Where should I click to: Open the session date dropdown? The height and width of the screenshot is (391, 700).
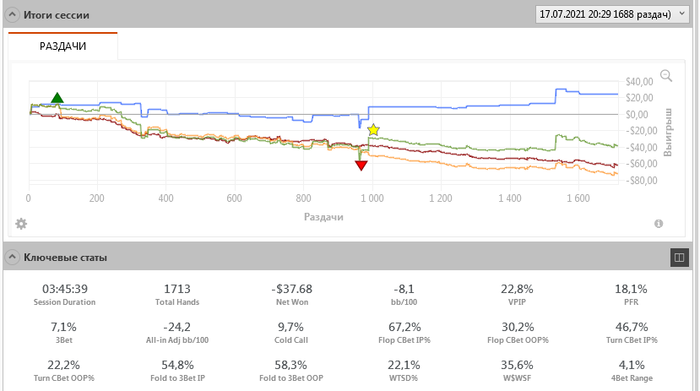click(x=612, y=14)
